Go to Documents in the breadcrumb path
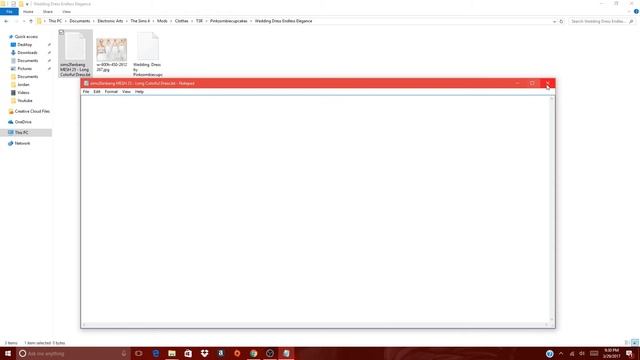This screenshot has width=640, height=360. point(80,21)
